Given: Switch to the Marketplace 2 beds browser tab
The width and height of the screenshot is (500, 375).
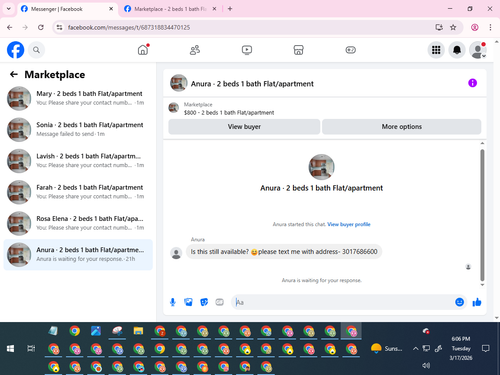Looking at the screenshot, I should (170, 9).
